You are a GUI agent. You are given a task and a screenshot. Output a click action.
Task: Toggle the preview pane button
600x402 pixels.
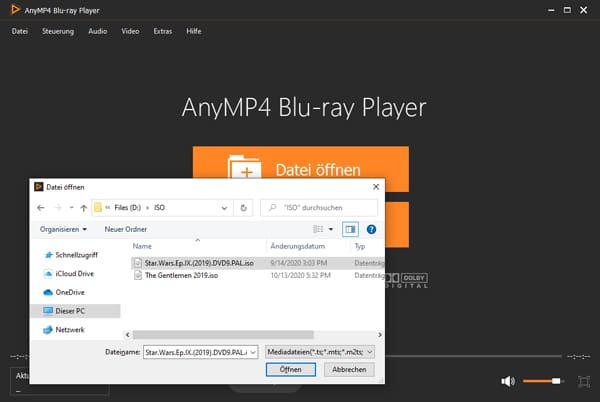350,229
